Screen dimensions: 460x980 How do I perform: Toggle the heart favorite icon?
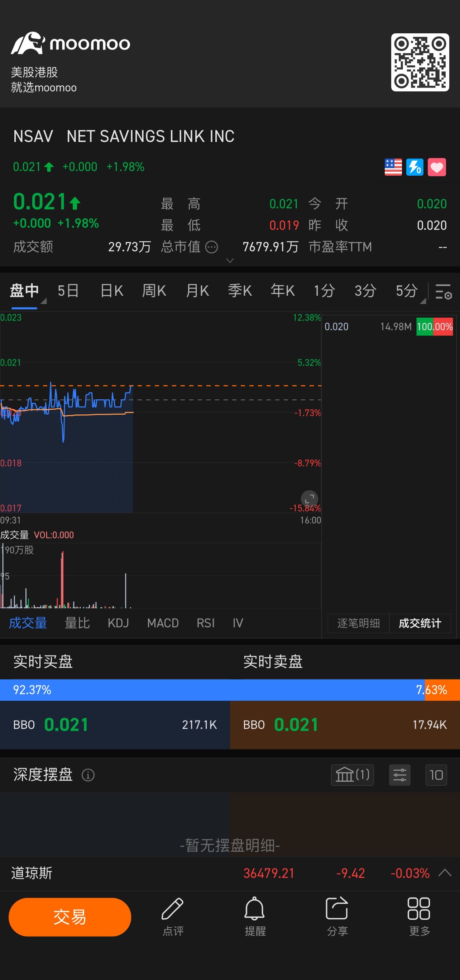tap(437, 167)
